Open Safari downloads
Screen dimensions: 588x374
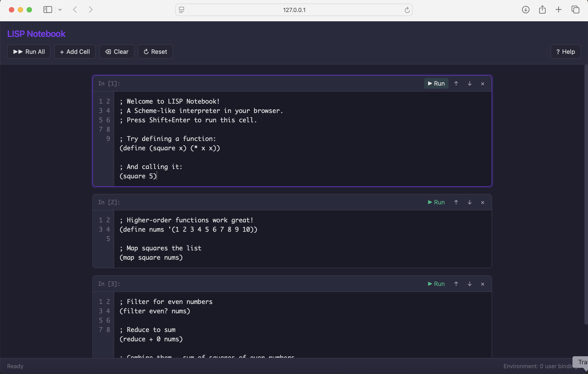coord(525,10)
